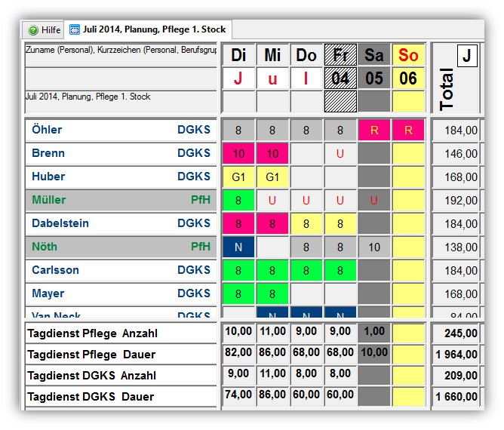Click Brenn's red U cell on Friday

point(340,154)
